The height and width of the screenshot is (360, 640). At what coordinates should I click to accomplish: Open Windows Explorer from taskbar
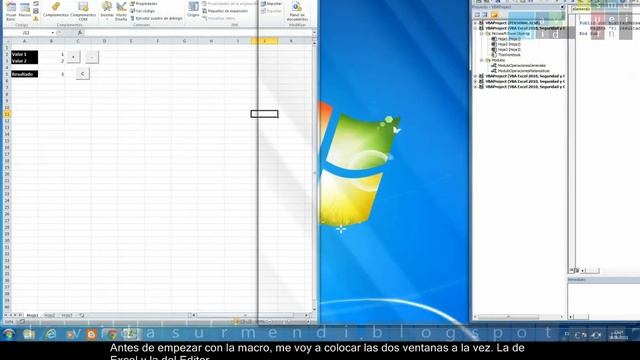29,334
